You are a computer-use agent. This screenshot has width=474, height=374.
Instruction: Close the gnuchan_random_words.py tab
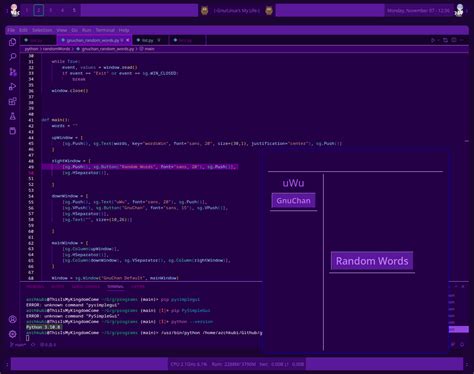[x=128, y=40]
